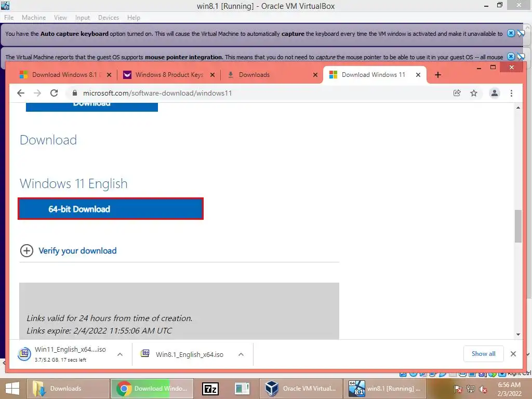The image size is (532, 399).
Task: Open VirtualBox Help menu
Action: point(134,17)
